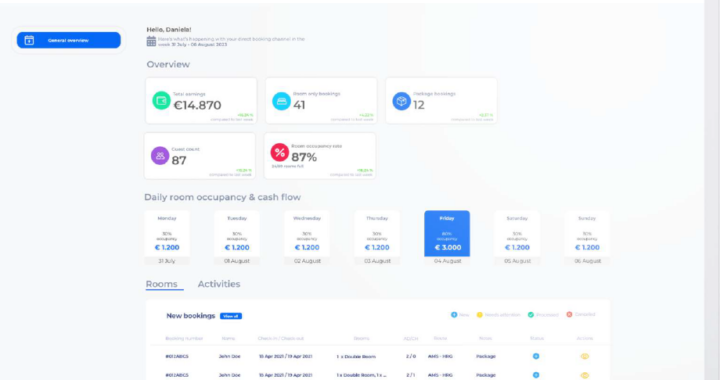
Task: Click the blue box icon for Package bookings
Action: click(x=401, y=101)
